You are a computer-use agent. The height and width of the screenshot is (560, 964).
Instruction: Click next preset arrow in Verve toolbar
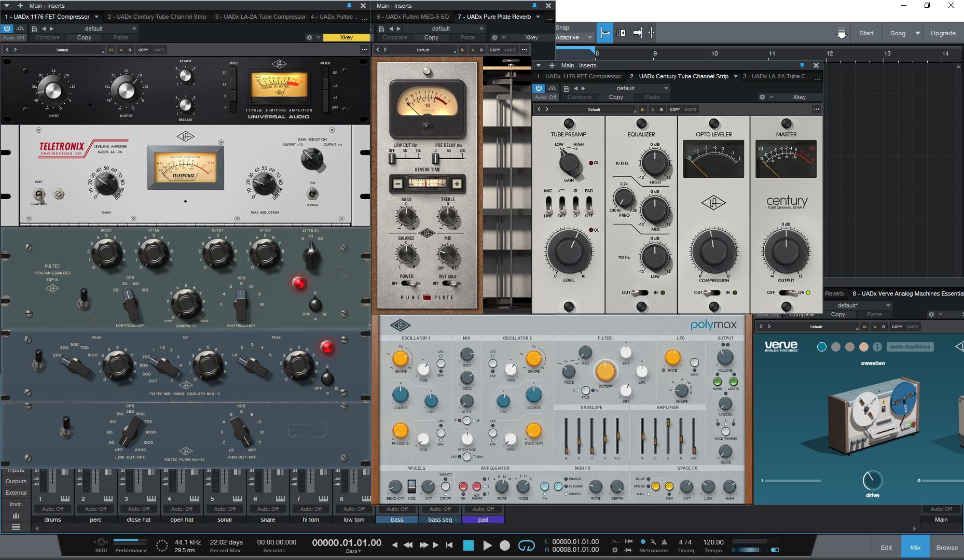click(x=769, y=327)
